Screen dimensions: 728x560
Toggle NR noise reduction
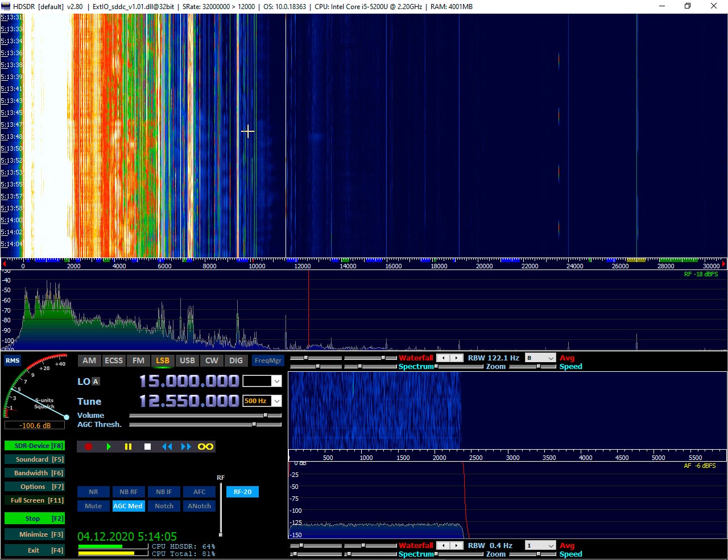[x=93, y=492]
